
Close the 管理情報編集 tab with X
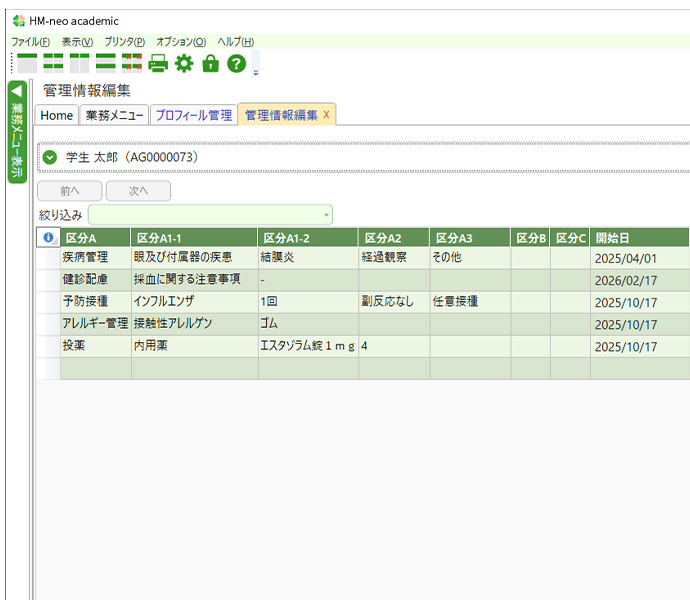pyautogui.click(x=327, y=114)
